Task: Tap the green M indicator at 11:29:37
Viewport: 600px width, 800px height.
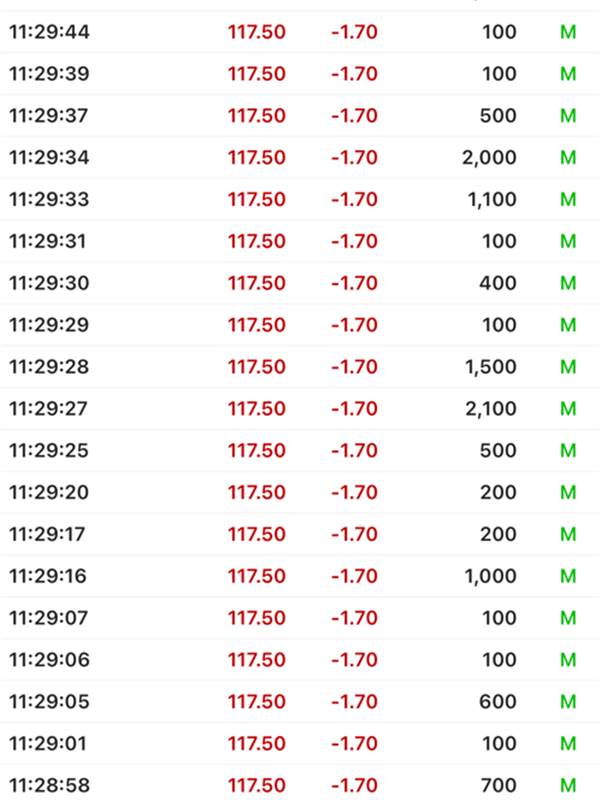Action: (x=568, y=116)
